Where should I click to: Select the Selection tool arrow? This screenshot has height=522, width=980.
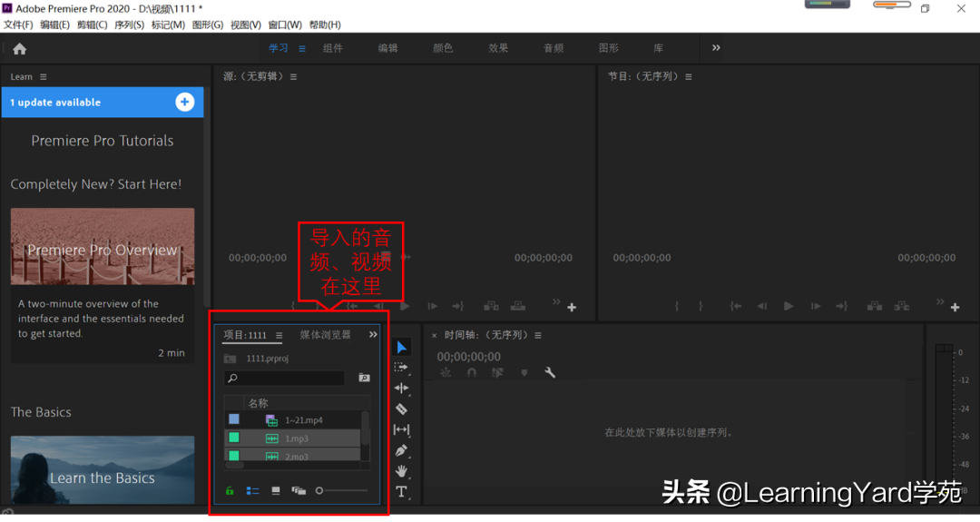(x=402, y=347)
